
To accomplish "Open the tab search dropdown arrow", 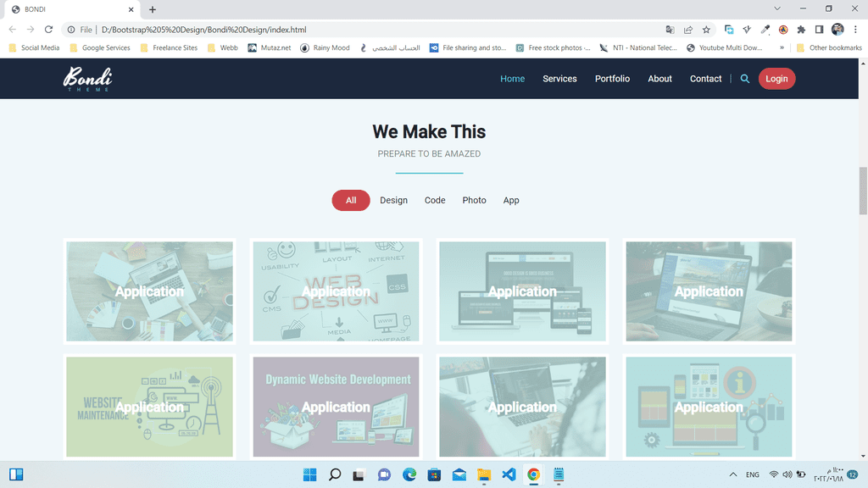I will pos(777,8).
